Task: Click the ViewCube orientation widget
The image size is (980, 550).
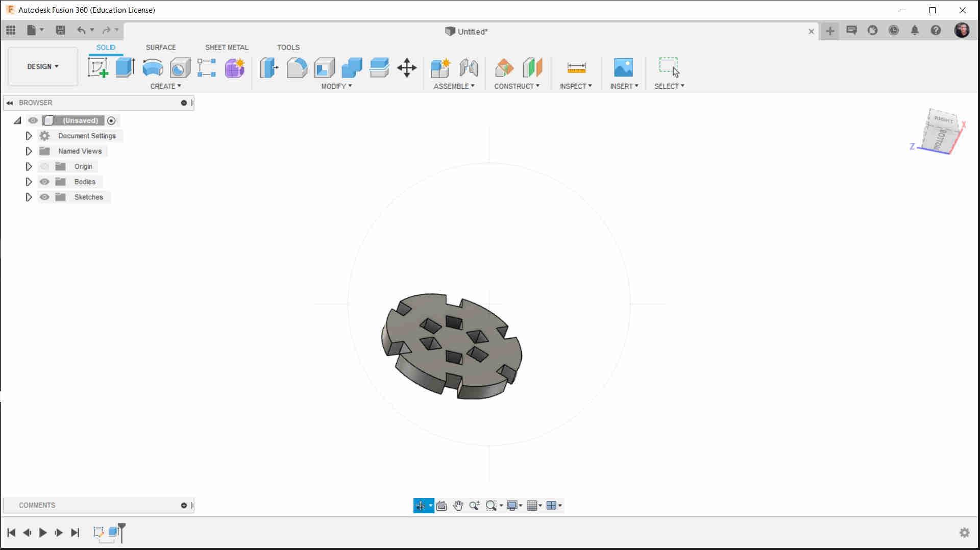Action: 941,132
